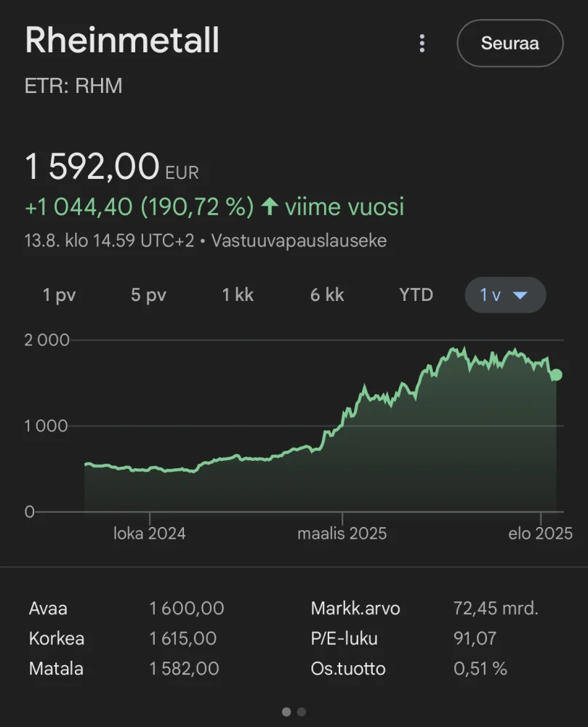This screenshot has width=588, height=727.
Task: Select the first stats page dot
Action: [x=286, y=712]
